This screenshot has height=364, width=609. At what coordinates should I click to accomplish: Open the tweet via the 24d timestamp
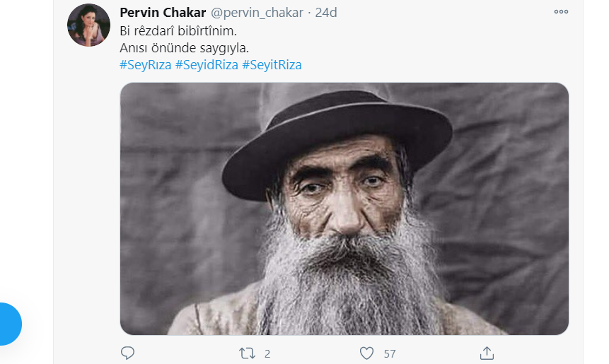pos(326,13)
